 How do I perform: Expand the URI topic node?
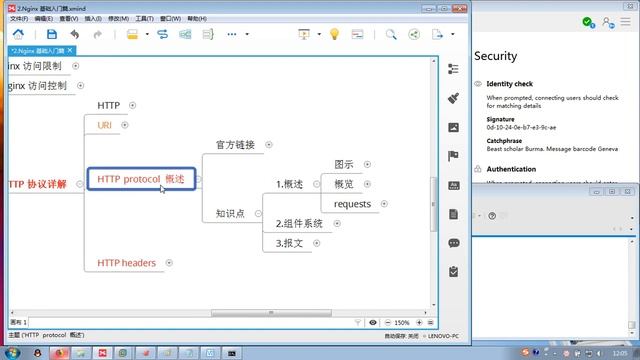(124, 125)
